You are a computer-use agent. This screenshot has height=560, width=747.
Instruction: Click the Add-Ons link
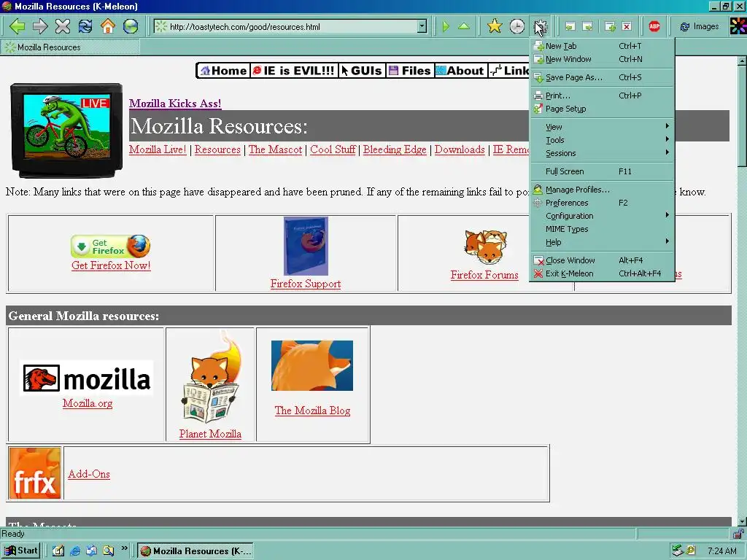89,474
